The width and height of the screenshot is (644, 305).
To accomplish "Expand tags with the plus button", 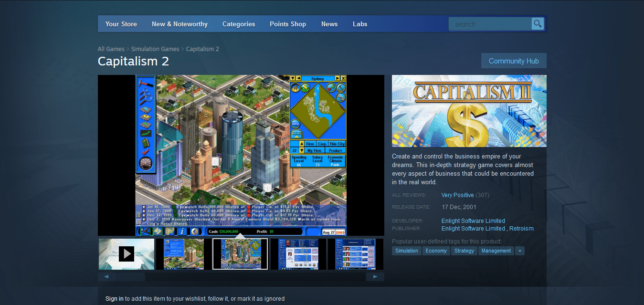I will click(520, 251).
